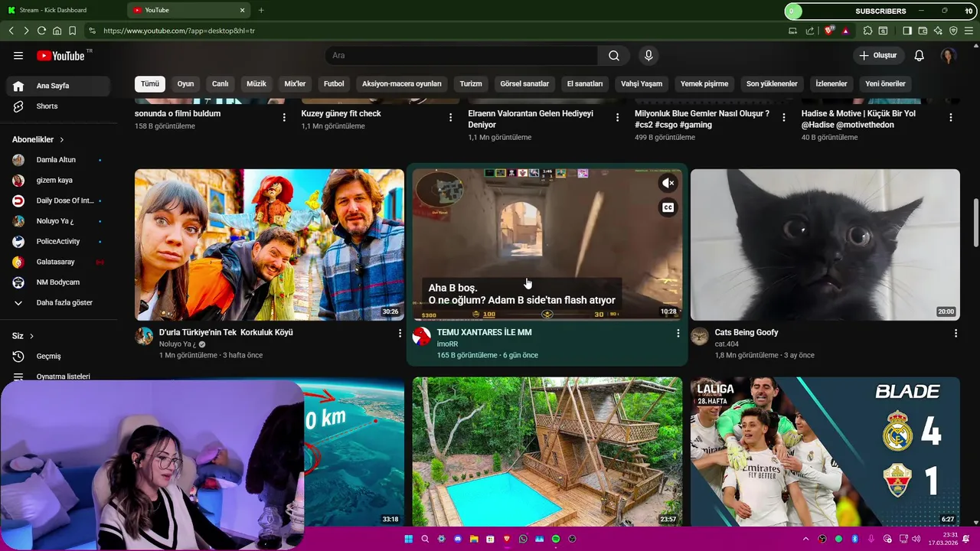This screenshot has height=551, width=980.
Task: Open the YouTube hamburger guide menu
Action: (18, 55)
